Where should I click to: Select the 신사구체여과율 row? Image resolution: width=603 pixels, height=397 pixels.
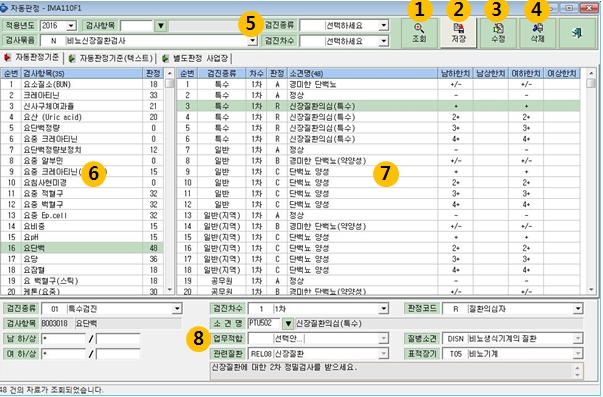click(x=82, y=106)
